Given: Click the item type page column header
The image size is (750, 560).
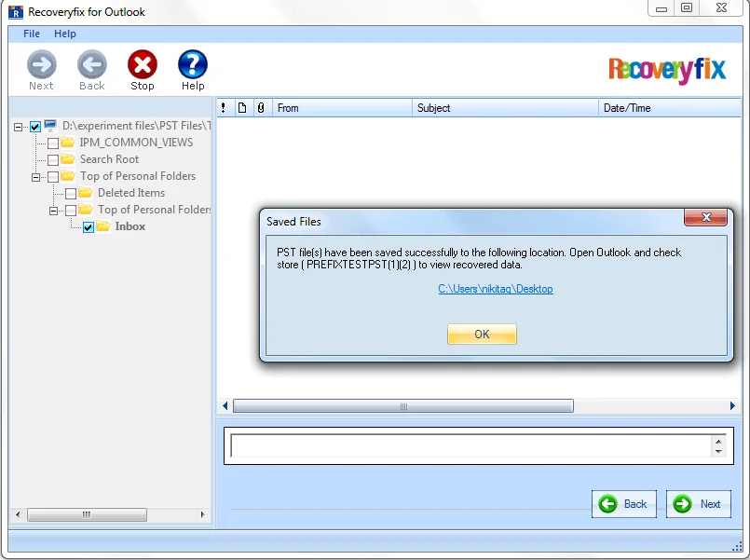Looking at the screenshot, I should (x=242, y=107).
